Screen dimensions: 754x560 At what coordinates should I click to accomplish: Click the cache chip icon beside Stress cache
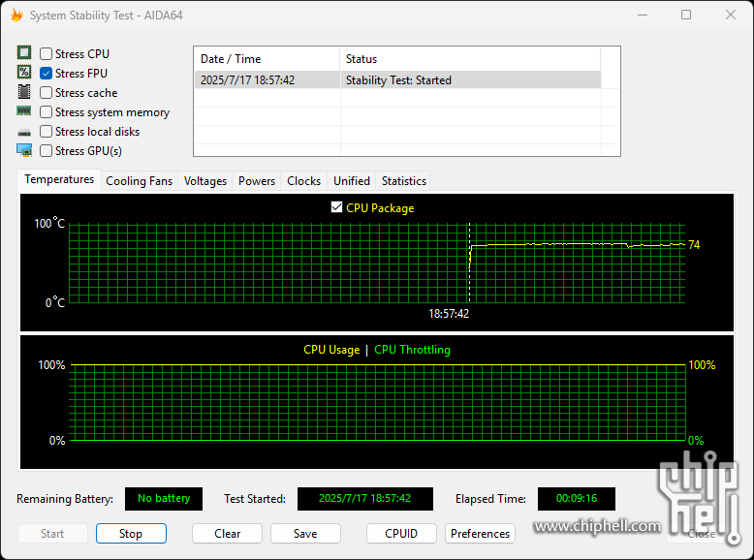tap(24, 91)
